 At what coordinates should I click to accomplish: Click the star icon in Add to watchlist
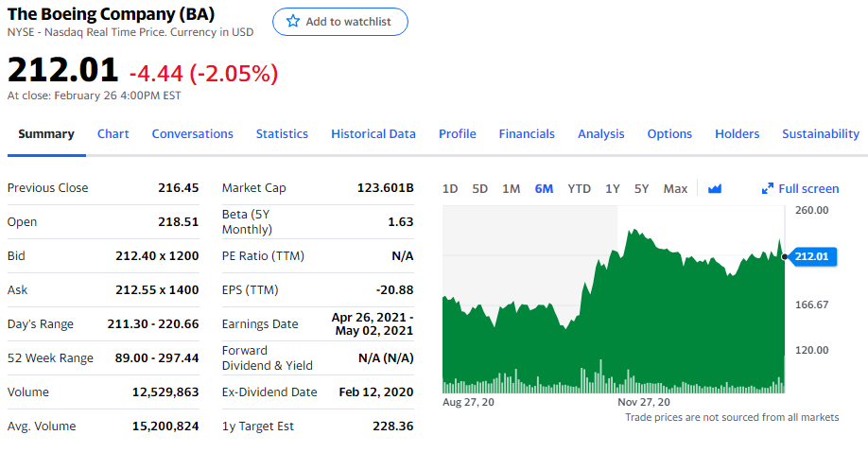pyautogui.click(x=293, y=22)
